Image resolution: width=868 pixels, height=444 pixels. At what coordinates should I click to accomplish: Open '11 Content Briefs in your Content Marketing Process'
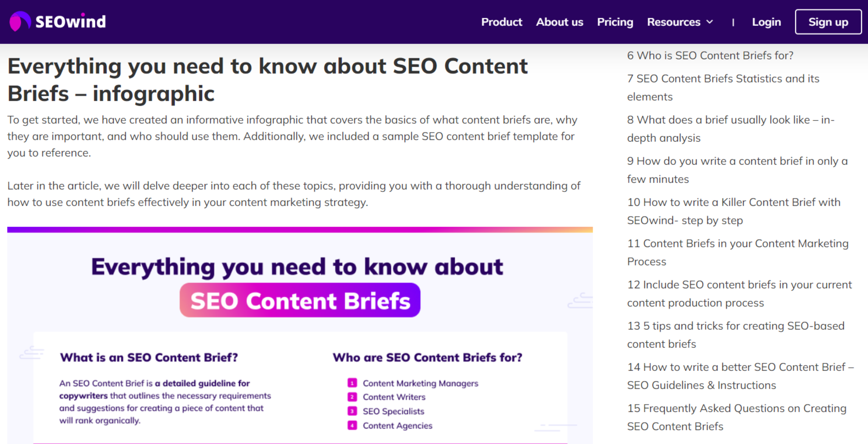point(738,252)
